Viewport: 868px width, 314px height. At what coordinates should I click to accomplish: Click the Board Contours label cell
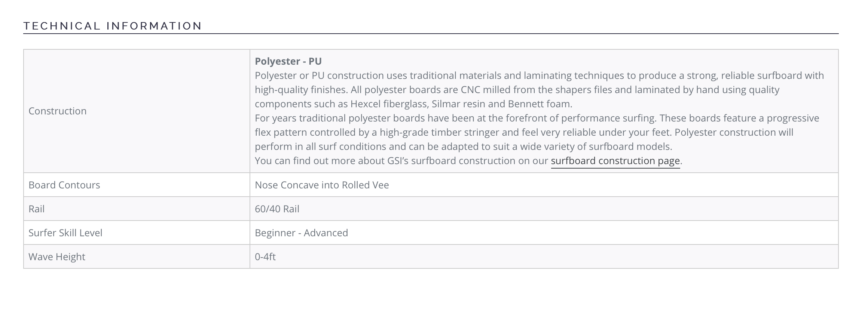pos(137,185)
